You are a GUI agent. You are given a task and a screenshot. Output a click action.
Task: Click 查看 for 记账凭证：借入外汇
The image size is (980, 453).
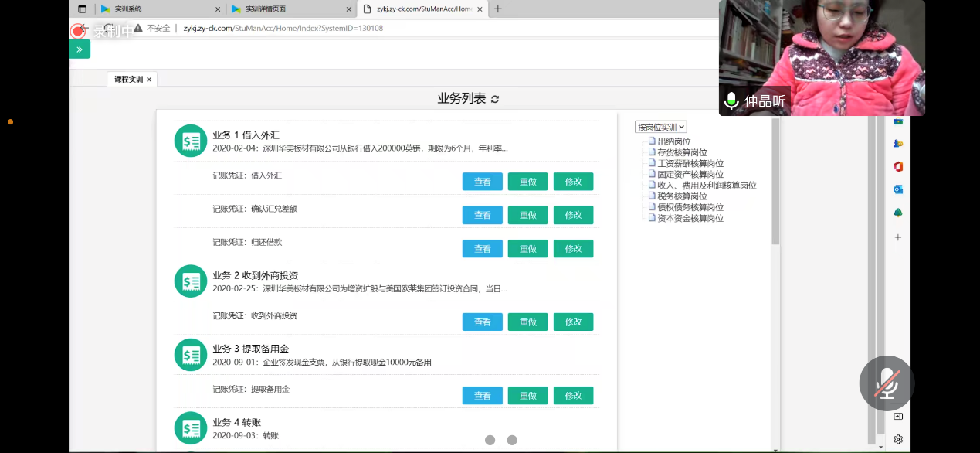482,182
